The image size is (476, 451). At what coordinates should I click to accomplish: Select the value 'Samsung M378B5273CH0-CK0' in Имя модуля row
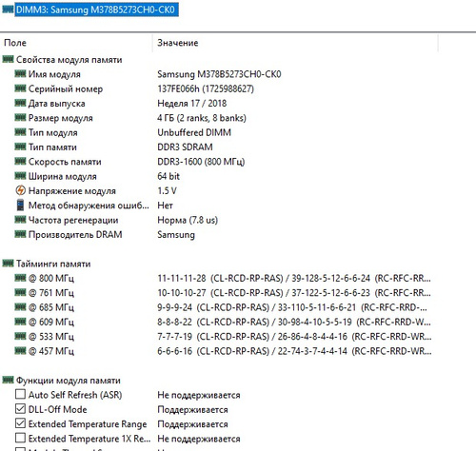pos(219,74)
